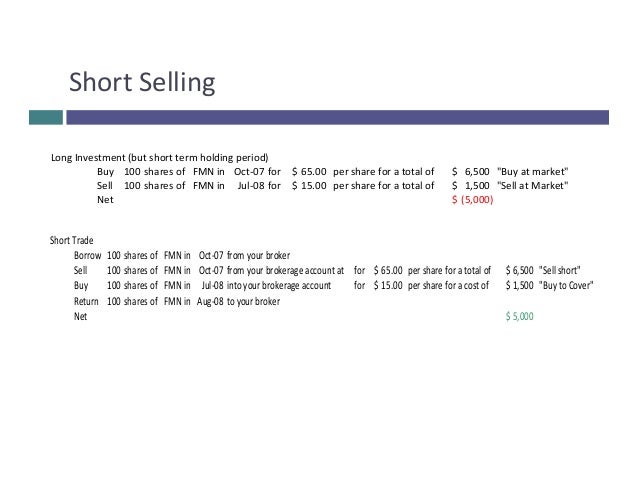
Task: Select the "Buy at market" label
Action: point(533,172)
